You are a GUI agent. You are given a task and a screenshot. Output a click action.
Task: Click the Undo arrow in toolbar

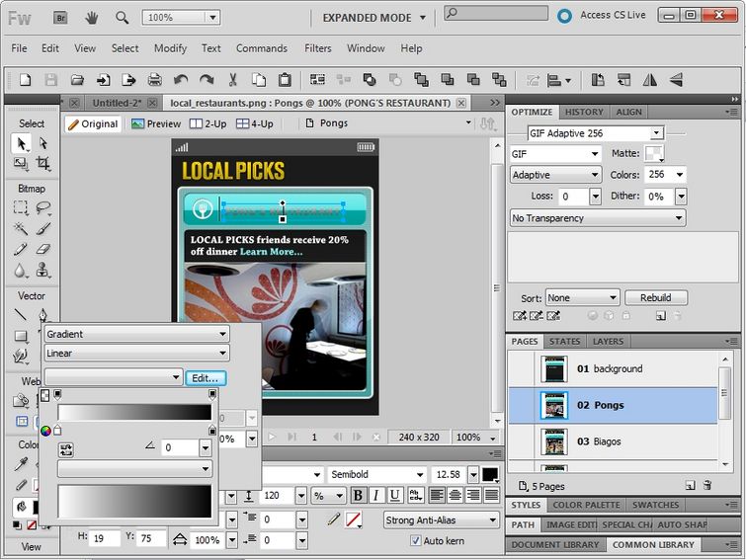(x=181, y=80)
